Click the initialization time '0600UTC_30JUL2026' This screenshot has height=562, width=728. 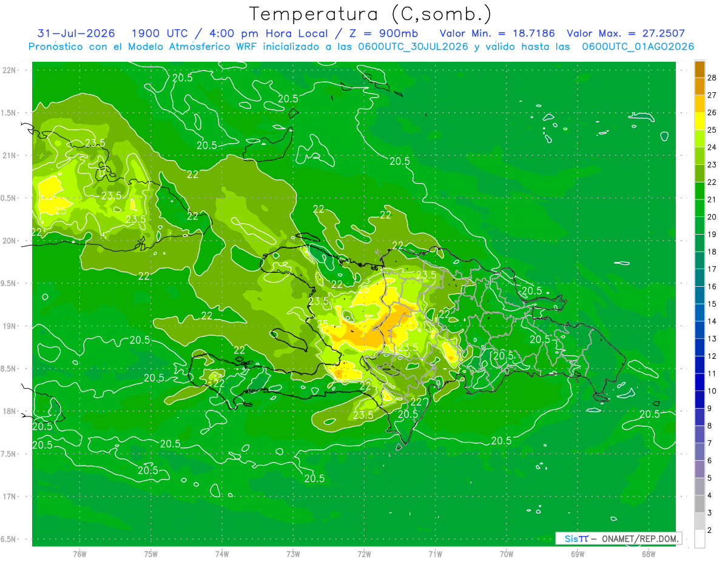[x=413, y=47]
